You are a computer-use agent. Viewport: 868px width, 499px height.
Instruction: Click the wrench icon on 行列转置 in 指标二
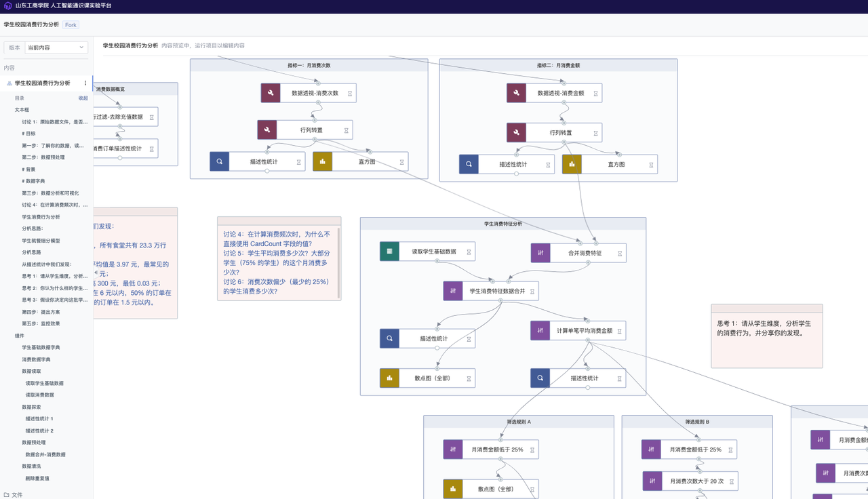516,132
